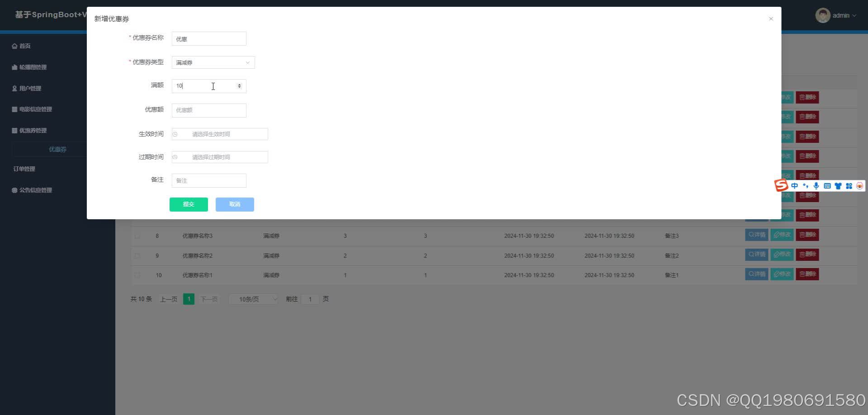Click the 备注2 cell
This screenshot has height=415, width=868.
pos(672,256)
